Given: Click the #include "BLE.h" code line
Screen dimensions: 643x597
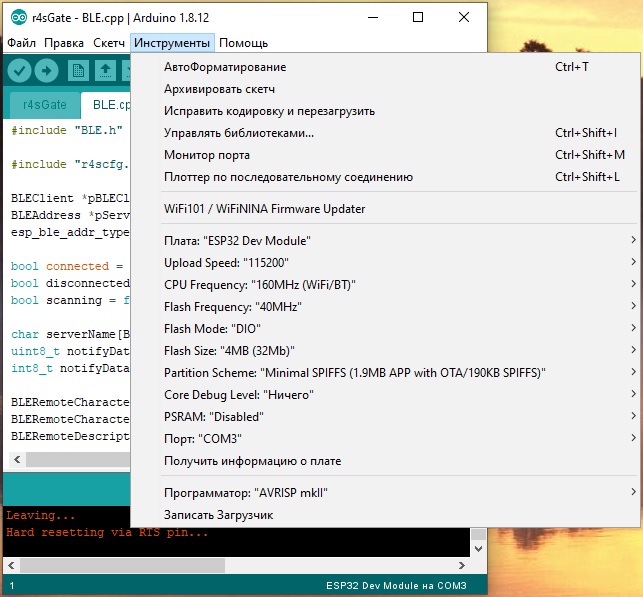Looking at the screenshot, I should pos(67,130).
